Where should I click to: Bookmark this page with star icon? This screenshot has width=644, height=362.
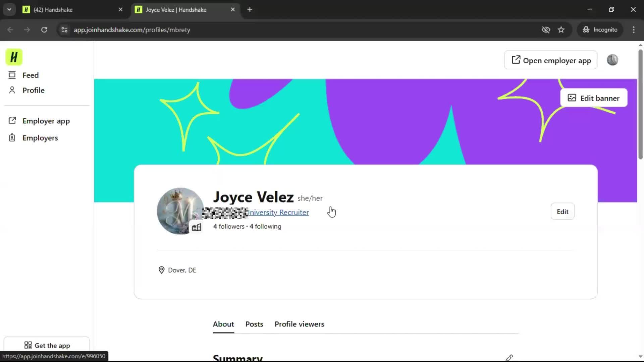coord(561,30)
